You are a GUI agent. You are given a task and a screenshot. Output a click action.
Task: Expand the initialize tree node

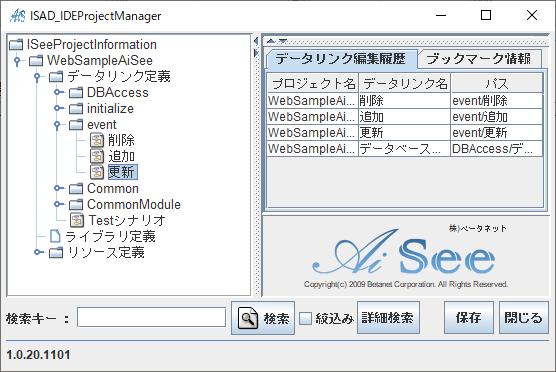coord(57,108)
